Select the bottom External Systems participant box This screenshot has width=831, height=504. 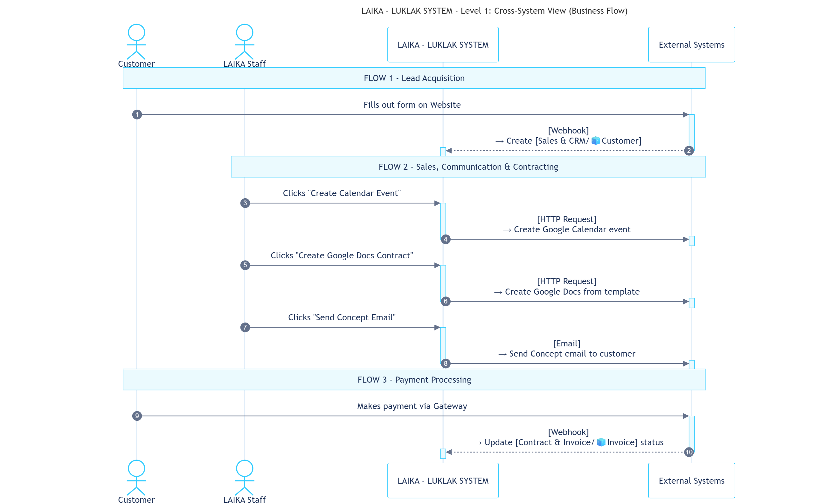691,480
